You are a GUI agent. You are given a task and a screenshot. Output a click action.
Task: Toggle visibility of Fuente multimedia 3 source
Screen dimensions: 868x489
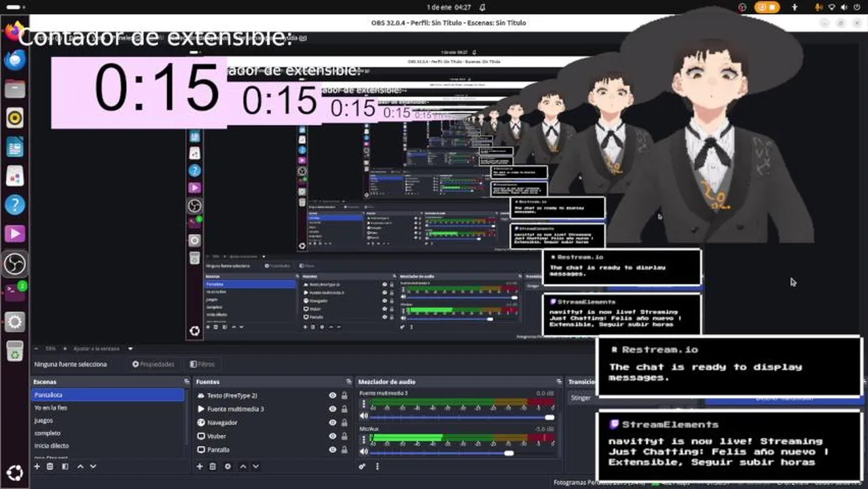point(333,409)
